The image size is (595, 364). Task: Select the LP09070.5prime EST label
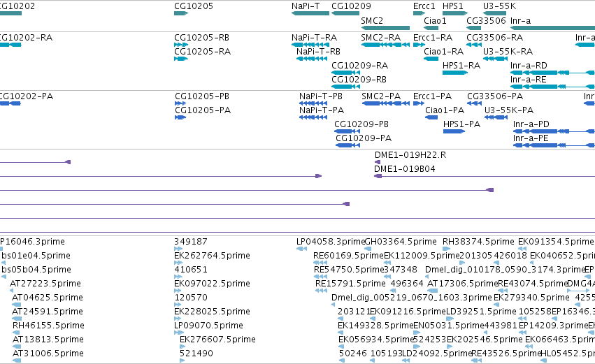point(208,326)
